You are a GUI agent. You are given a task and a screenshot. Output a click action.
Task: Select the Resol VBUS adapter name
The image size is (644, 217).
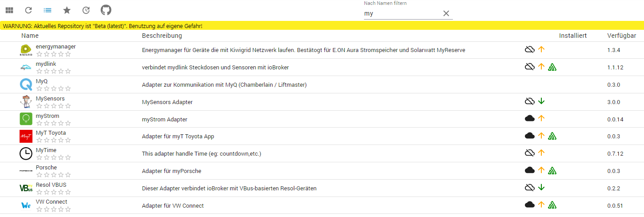pos(51,185)
